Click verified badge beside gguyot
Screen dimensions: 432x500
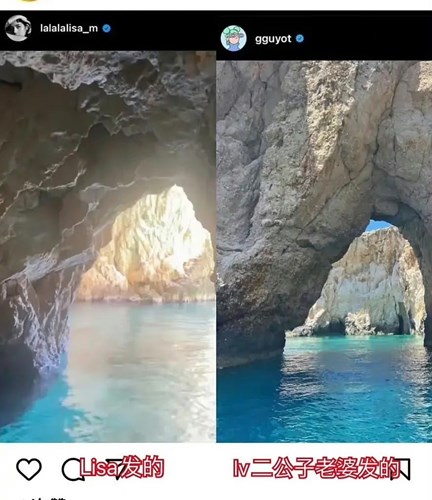300,39
